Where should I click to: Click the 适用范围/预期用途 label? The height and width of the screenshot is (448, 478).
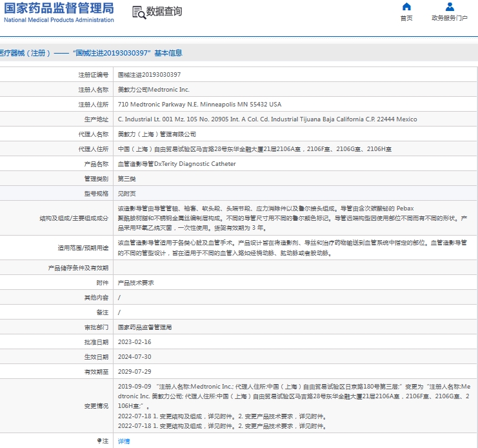(x=83, y=248)
